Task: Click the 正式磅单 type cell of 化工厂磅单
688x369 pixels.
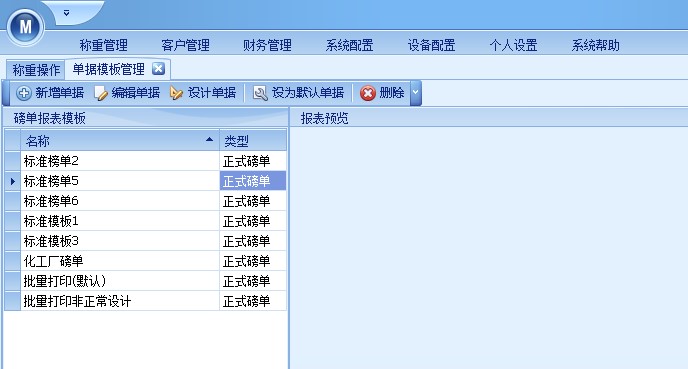Action: [253, 261]
